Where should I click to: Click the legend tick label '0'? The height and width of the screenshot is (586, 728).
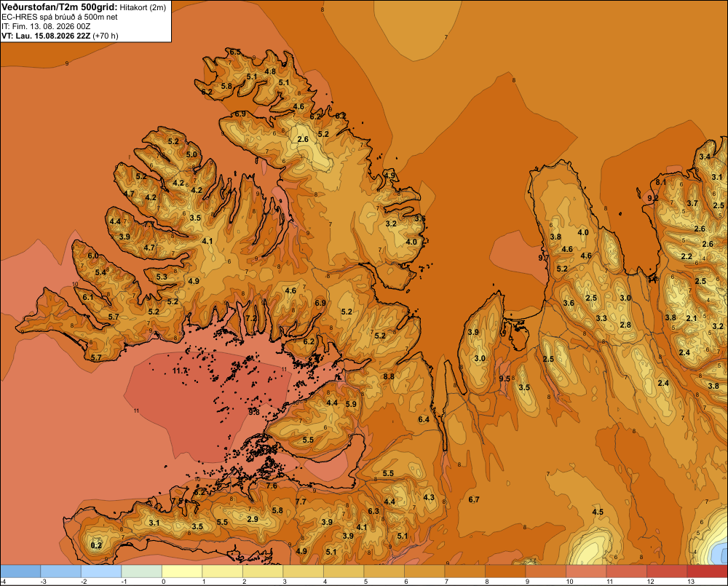click(x=163, y=582)
